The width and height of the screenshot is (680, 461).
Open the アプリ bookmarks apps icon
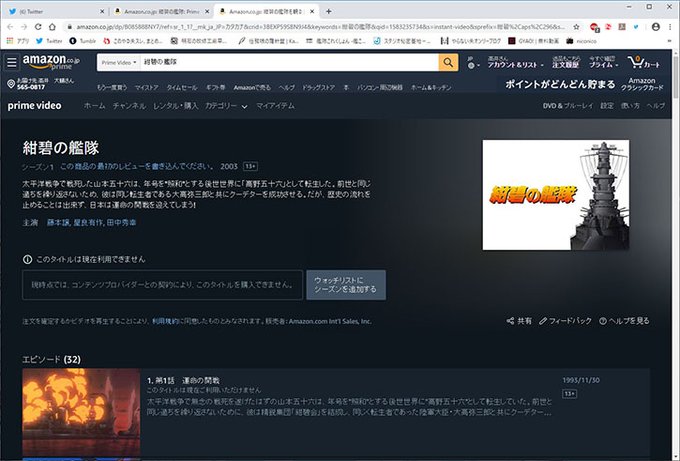19,41
